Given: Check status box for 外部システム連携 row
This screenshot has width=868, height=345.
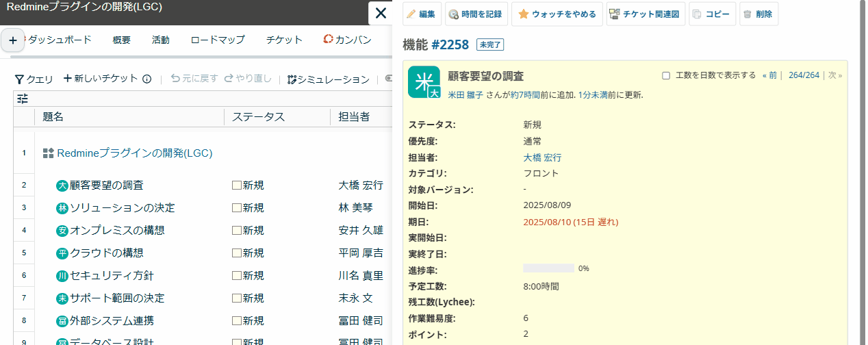Looking at the screenshot, I should click(237, 321).
